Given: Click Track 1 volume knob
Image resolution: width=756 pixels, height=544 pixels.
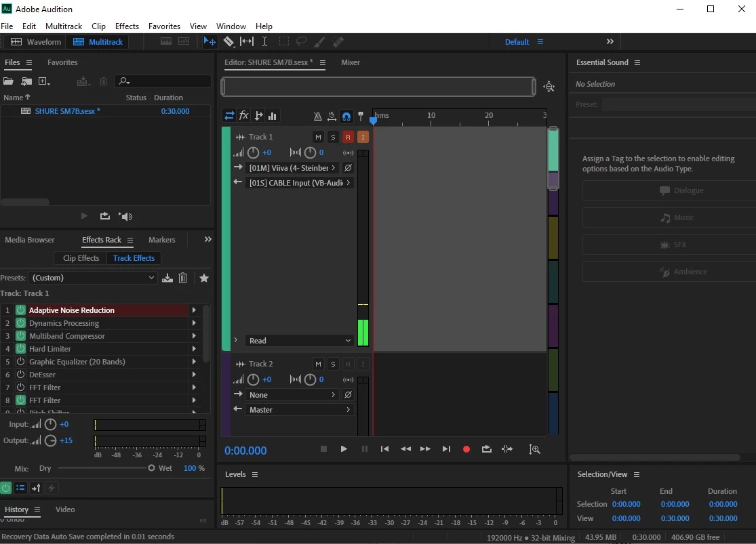Looking at the screenshot, I should (x=253, y=152).
